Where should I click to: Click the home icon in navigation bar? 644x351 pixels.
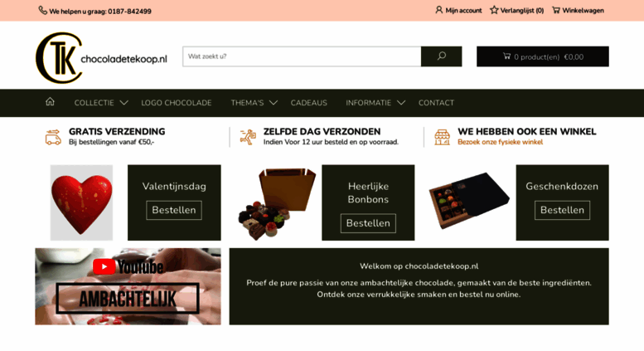tap(50, 101)
